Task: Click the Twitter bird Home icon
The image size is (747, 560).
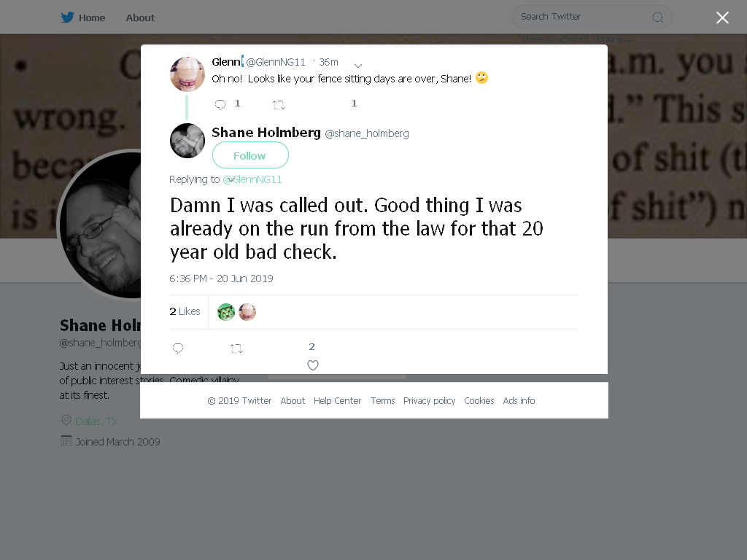Action: [67, 17]
